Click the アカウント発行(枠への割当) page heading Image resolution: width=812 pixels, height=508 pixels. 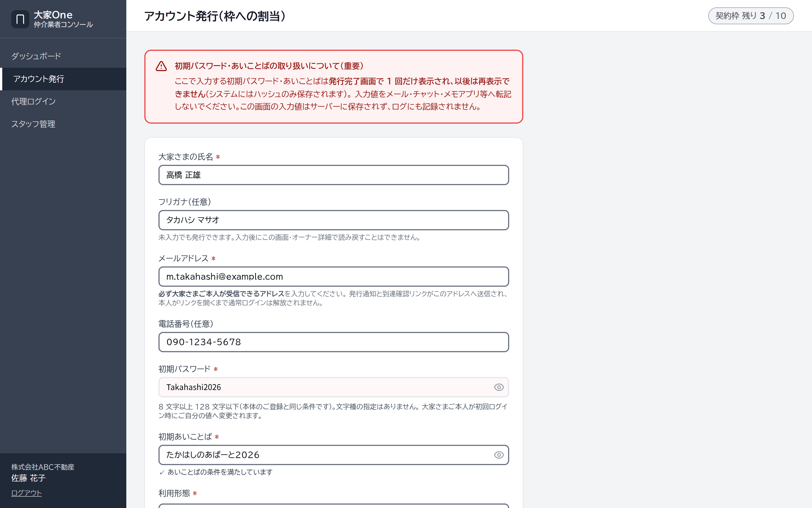215,16
